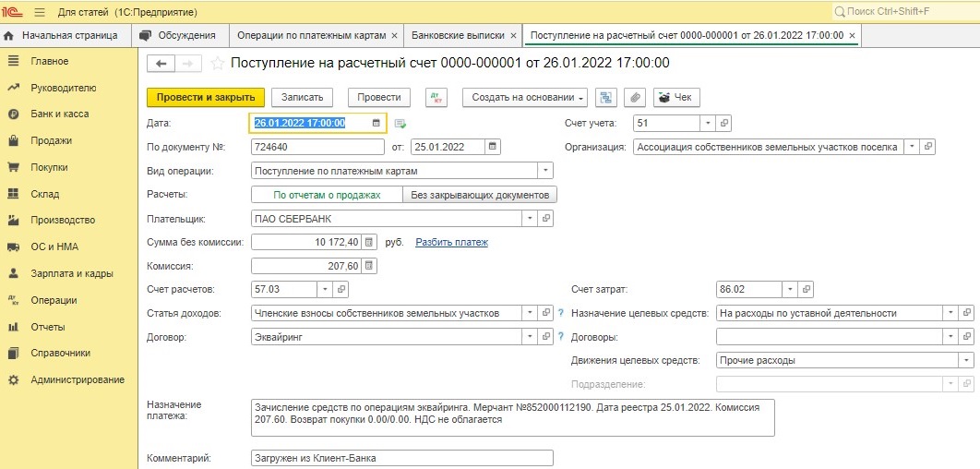Screen dimensions: 980x469
Task: Open the Плательщик ПАО СБЕРБАНК record
Action: (546, 218)
